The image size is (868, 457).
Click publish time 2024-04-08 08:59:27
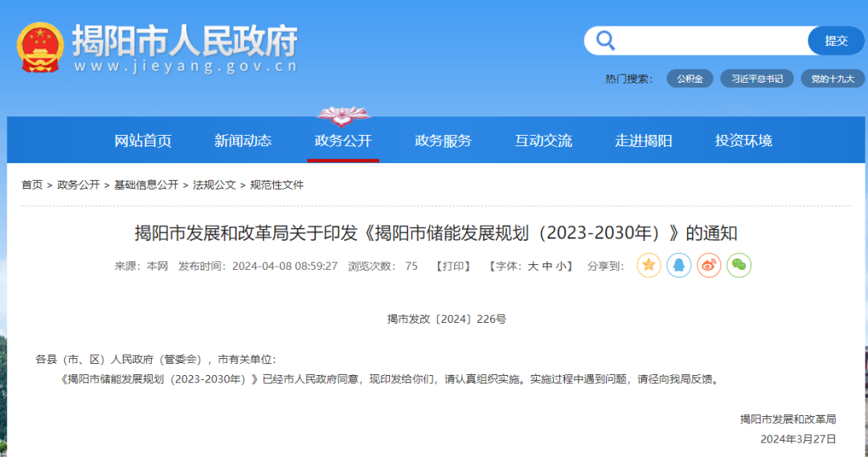(x=285, y=266)
